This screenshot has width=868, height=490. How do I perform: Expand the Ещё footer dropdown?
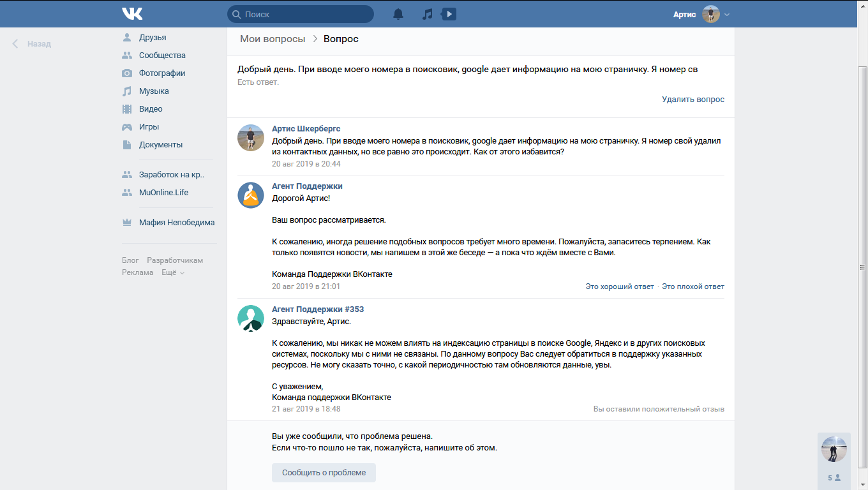point(173,272)
